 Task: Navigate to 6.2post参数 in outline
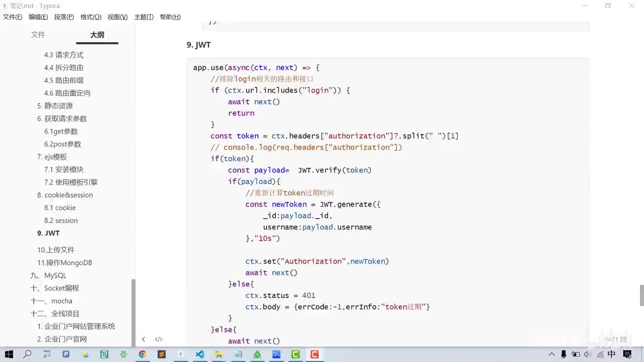(x=62, y=144)
